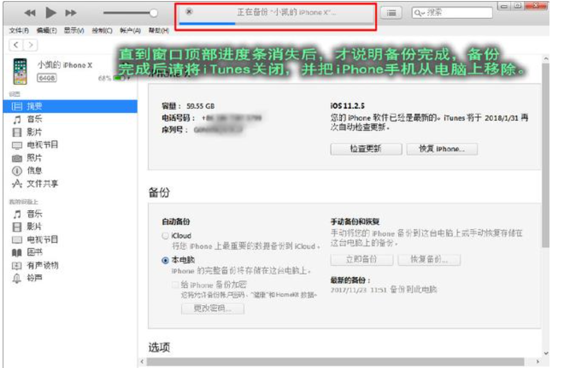588x368 pixels.
Task: Go back with the left arrow button
Action: coord(16,45)
